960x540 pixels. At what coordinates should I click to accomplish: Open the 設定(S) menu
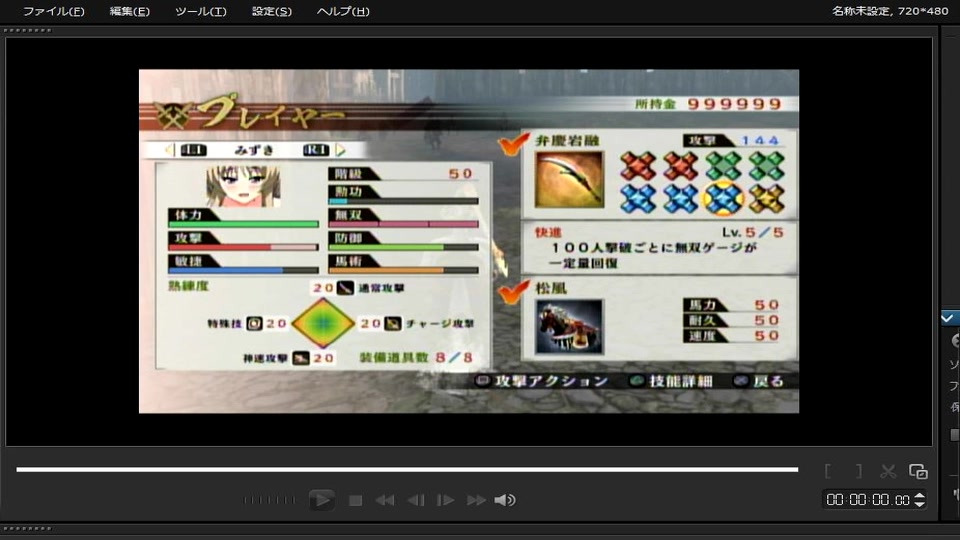pos(271,11)
